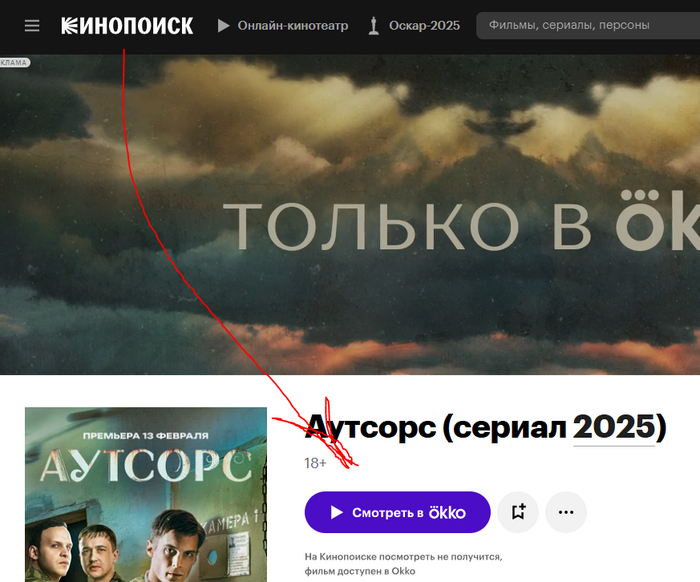Open the Аутсорс poster image
The height and width of the screenshot is (582, 700).
click(146, 495)
